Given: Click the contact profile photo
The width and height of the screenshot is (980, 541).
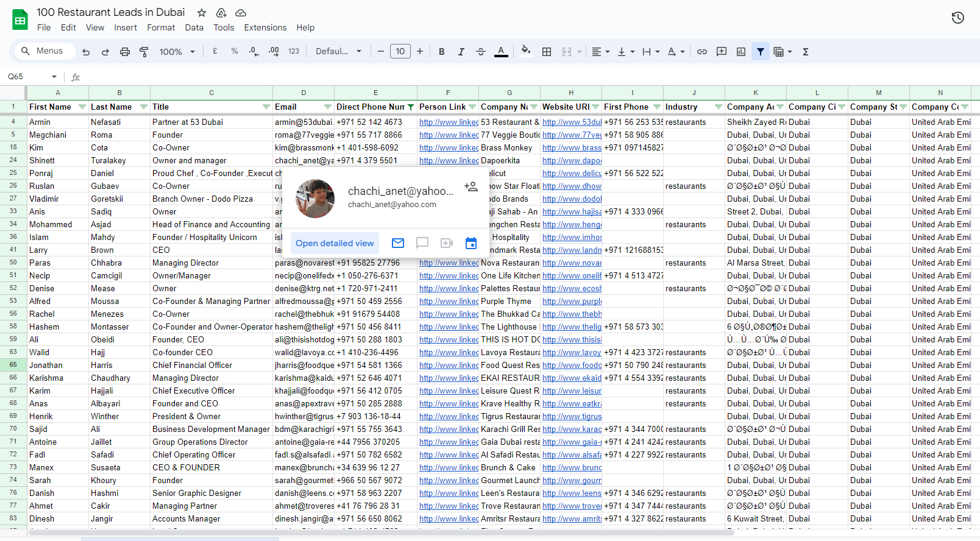Looking at the screenshot, I should (315, 199).
